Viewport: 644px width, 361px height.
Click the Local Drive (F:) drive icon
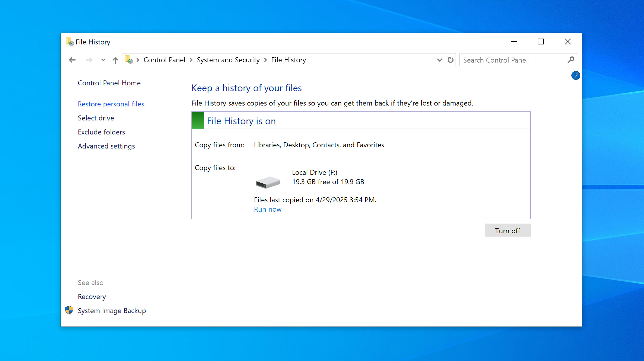267,182
